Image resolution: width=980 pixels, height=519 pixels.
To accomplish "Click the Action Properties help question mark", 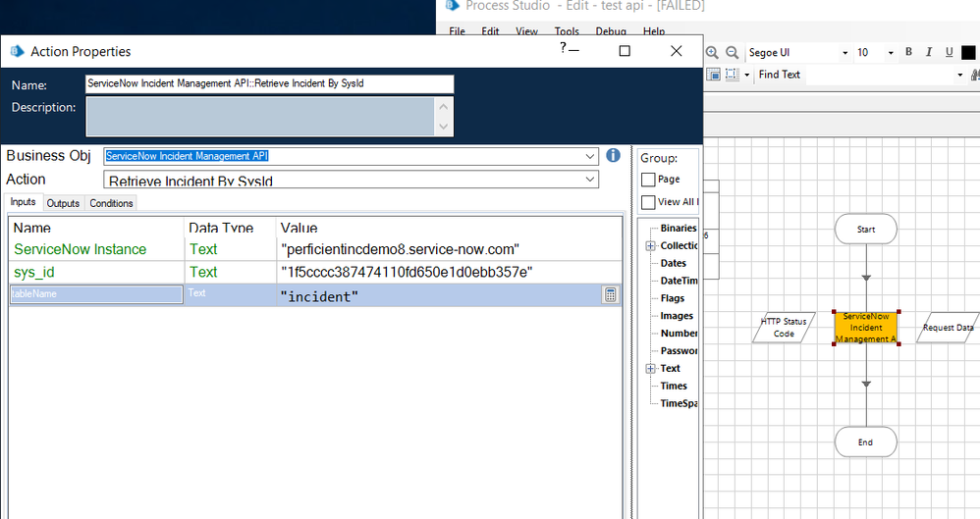I will (563, 47).
